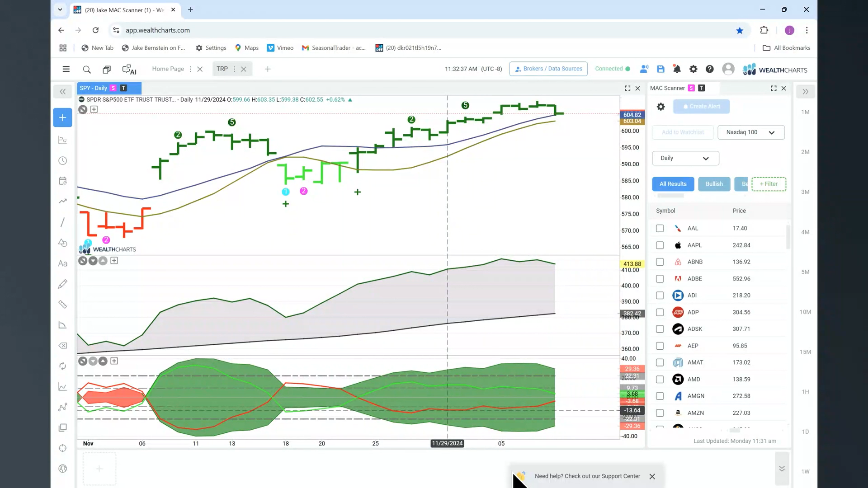Maximize the SPY Daily chart panel

[x=627, y=89]
